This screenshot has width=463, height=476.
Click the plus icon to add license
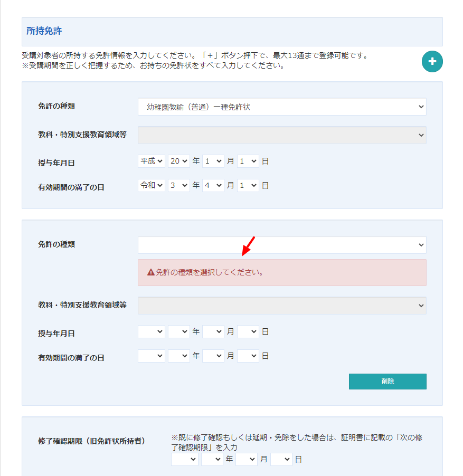(432, 62)
